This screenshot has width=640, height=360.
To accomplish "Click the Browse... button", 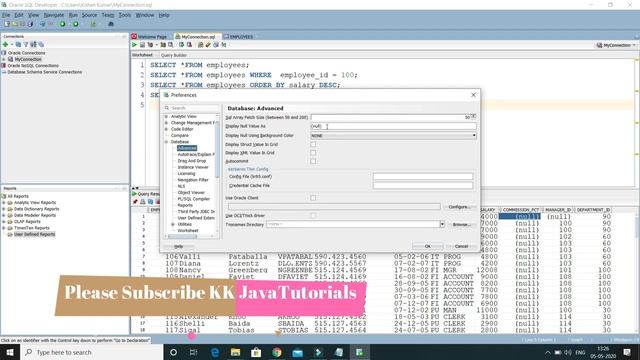I will pos(461,224).
